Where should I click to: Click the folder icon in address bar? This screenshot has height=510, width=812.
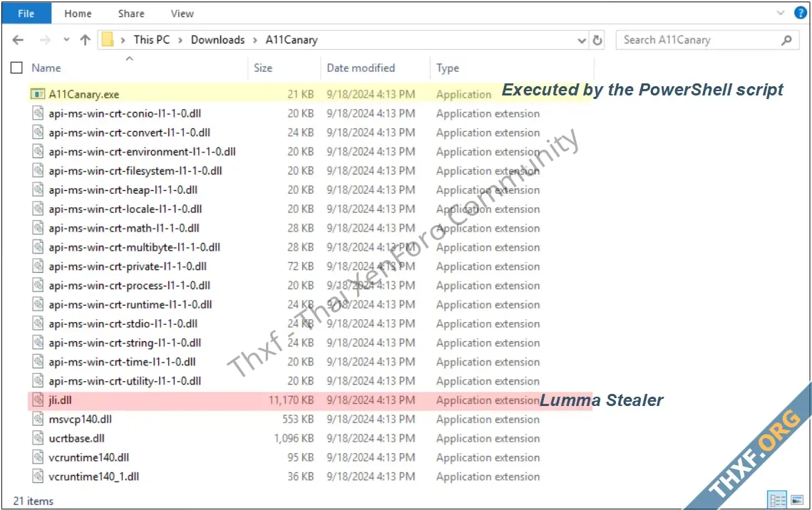(x=108, y=39)
